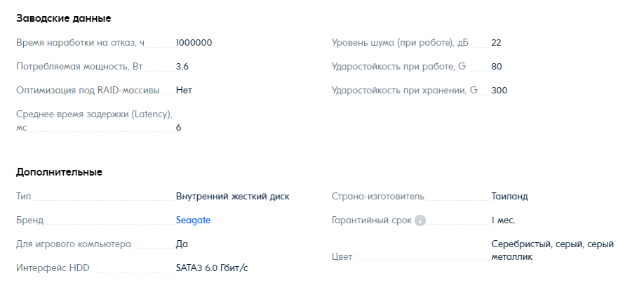Select the Уровень шума (при работе) label

[399, 43]
